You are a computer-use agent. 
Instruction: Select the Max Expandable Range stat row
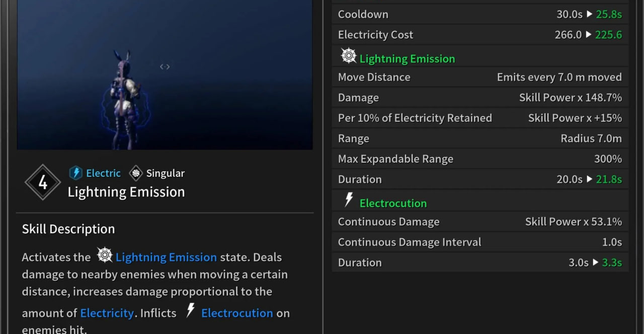pyautogui.click(x=480, y=159)
